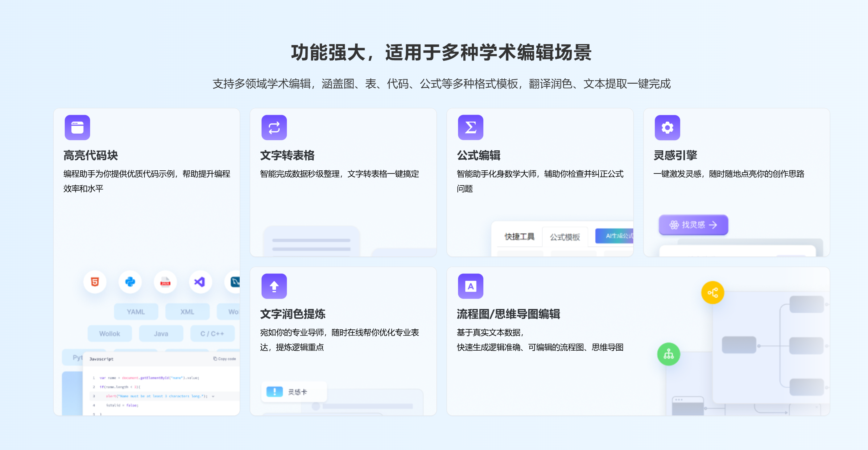Click the sigma formula editing icon

pyautogui.click(x=470, y=127)
